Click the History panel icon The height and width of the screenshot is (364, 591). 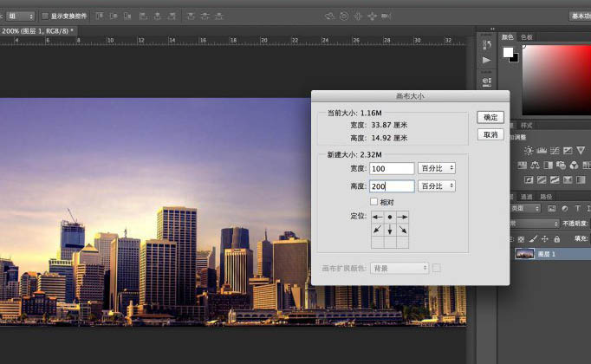[x=486, y=45]
